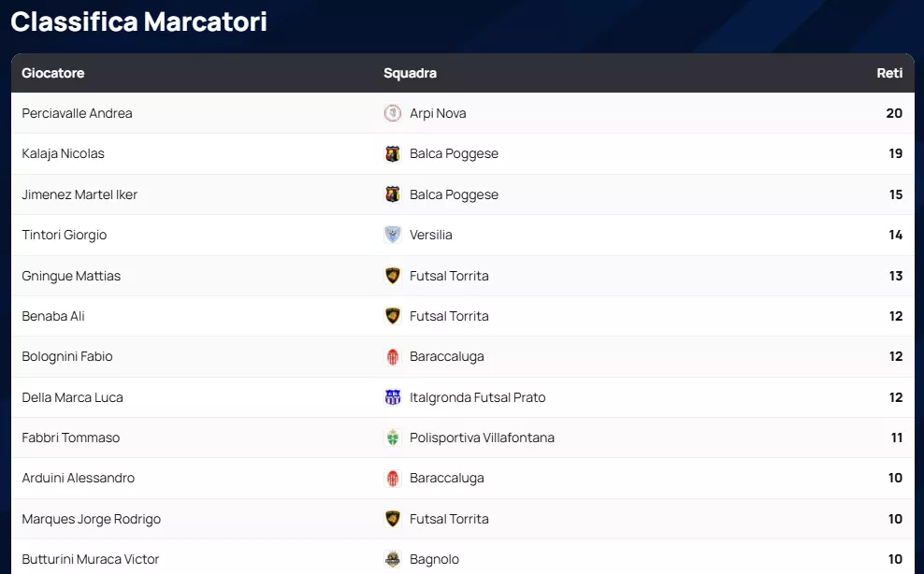
Task: Click the Polisportiva Villafontana team name
Action: coord(482,438)
